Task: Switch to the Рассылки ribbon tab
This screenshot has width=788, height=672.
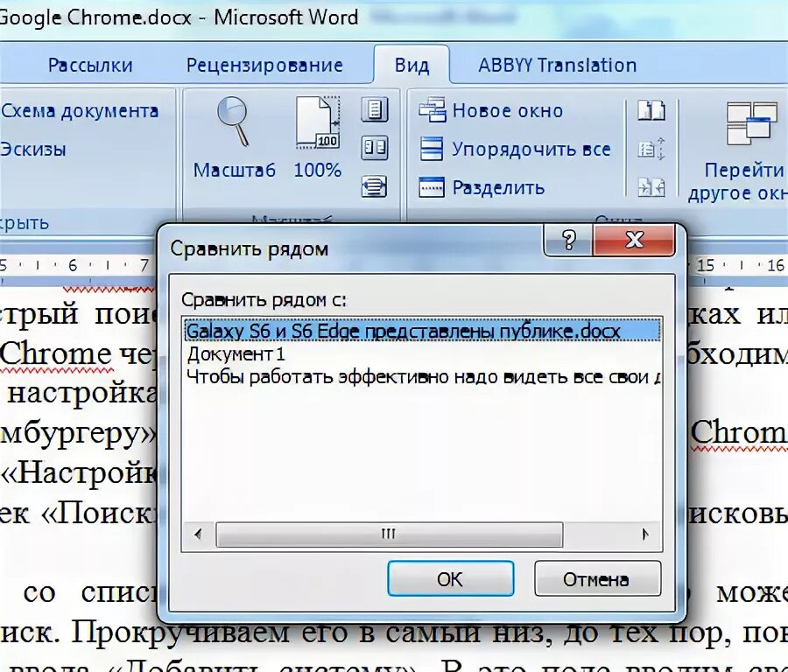Action: (90, 66)
